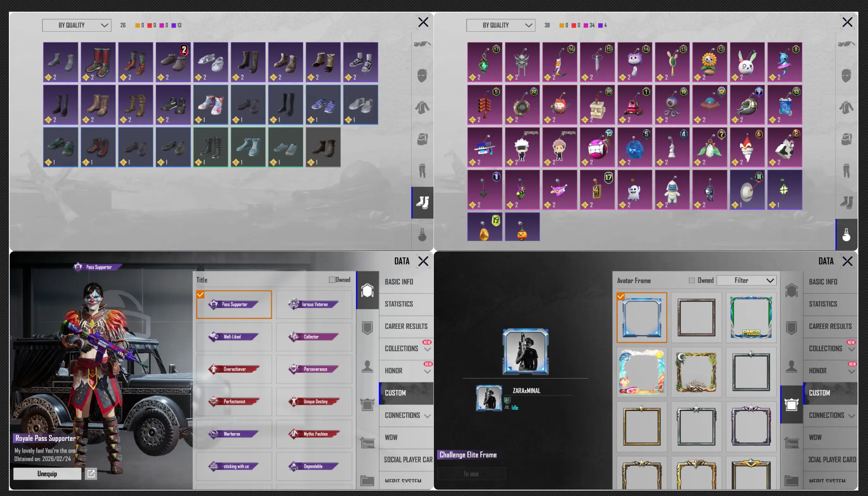
Task: Click the ornament category icon in right inventory
Action: (846, 235)
